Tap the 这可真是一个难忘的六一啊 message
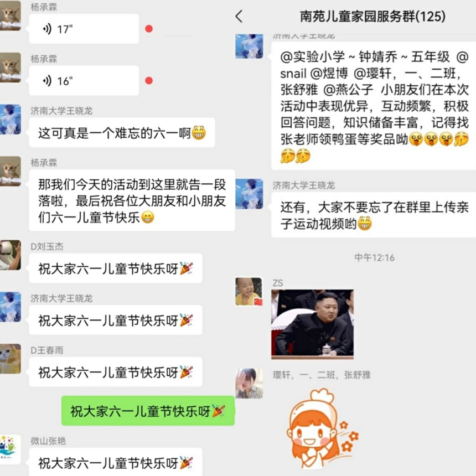The height and width of the screenshot is (476, 476). click(x=122, y=133)
